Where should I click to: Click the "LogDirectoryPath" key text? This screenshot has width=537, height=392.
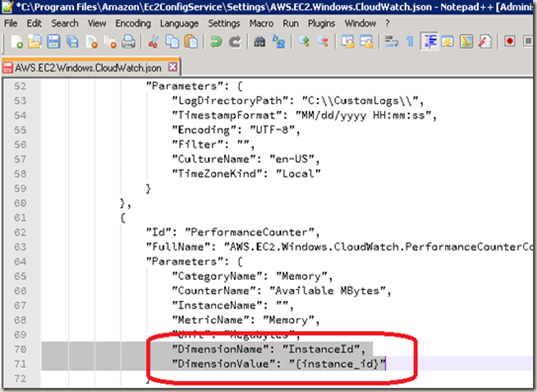(x=230, y=101)
